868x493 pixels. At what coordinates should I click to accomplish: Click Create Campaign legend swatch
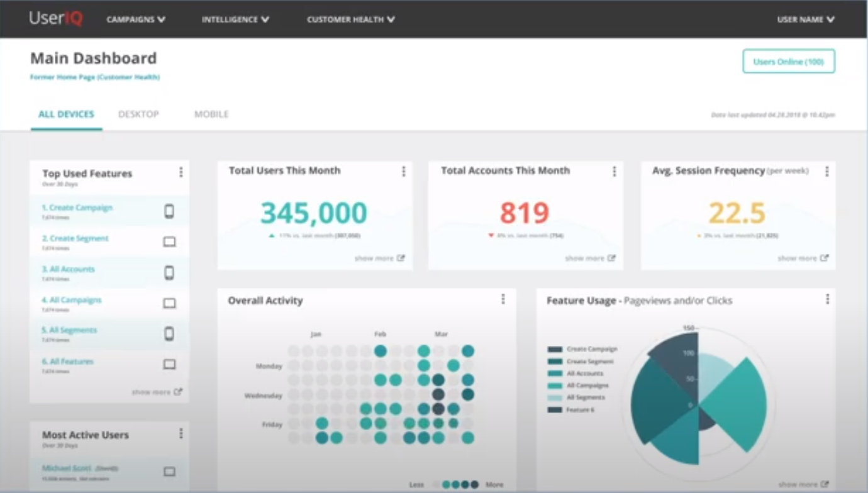click(x=555, y=349)
